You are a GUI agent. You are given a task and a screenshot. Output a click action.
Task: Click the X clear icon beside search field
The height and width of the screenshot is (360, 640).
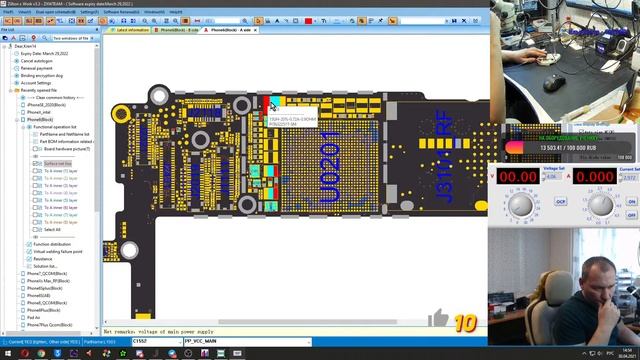pos(464,21)
